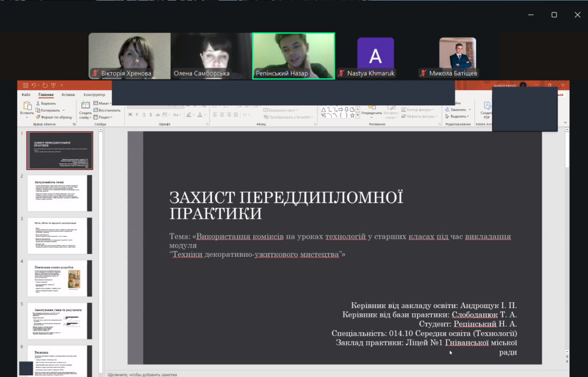Toggle underline (Ч) formatting
588x377 pixels.
tap(145, 115)
